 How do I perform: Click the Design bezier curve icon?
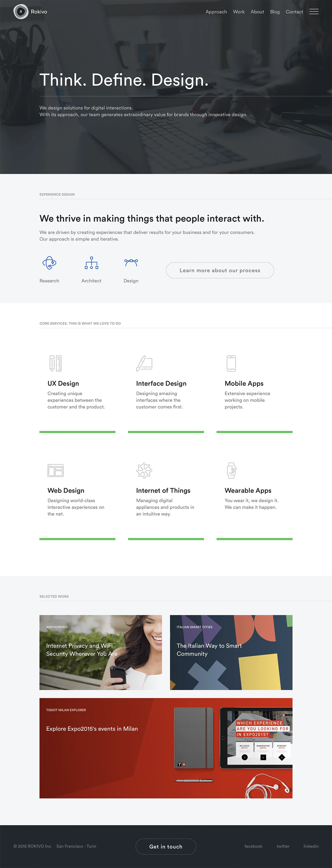131,263
